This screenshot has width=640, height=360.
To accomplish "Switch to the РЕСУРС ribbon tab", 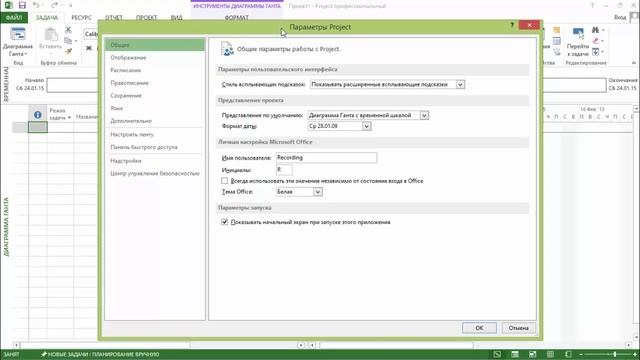I will click(x=81, y=18).
